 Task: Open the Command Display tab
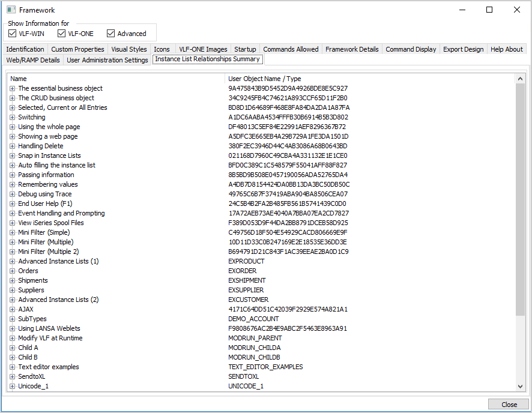(411, 49)
